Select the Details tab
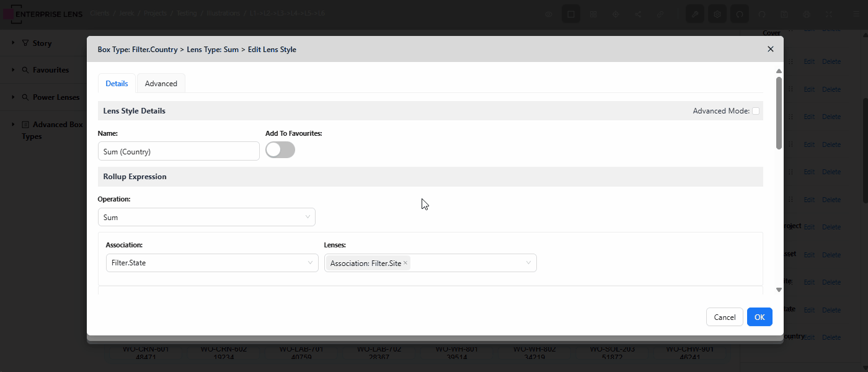 point(117,84)
